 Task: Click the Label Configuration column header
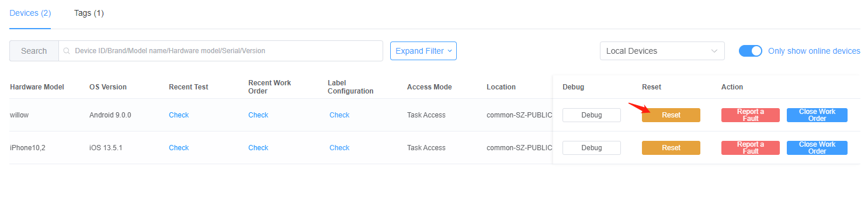pos(350,87)
